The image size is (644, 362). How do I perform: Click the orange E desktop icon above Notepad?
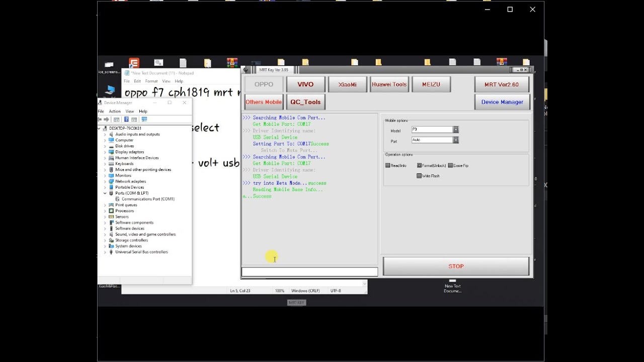(x=134, y=63)
